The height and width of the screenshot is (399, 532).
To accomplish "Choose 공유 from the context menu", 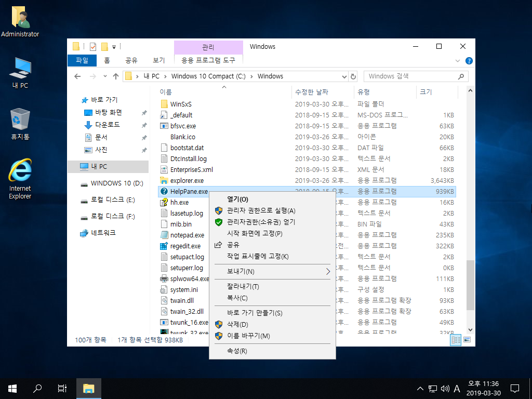I will click(x=272, y=245).
